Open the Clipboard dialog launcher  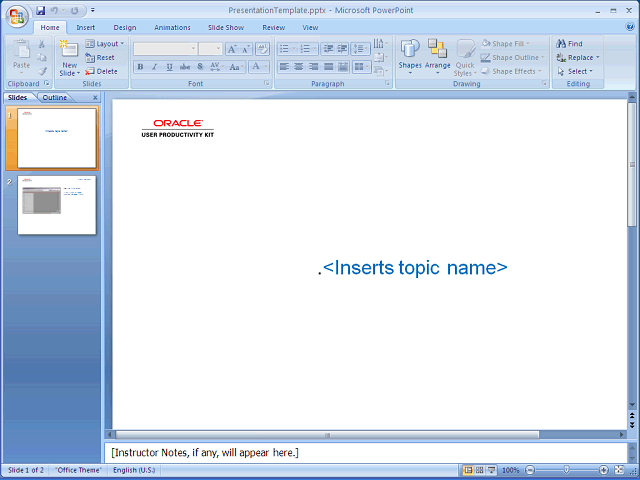click(47, 83)
